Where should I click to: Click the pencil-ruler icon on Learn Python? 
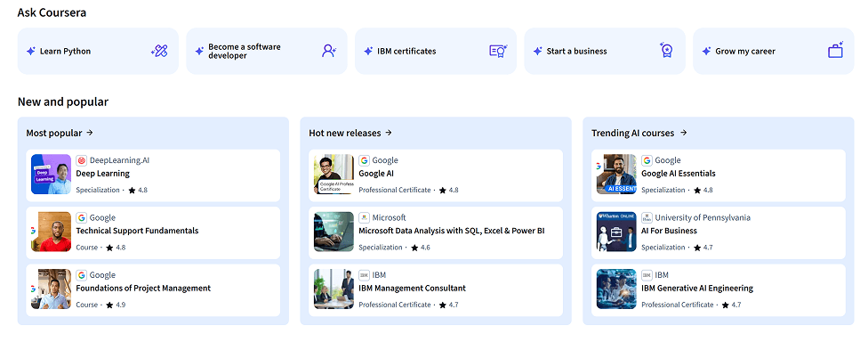coord(159,51)
